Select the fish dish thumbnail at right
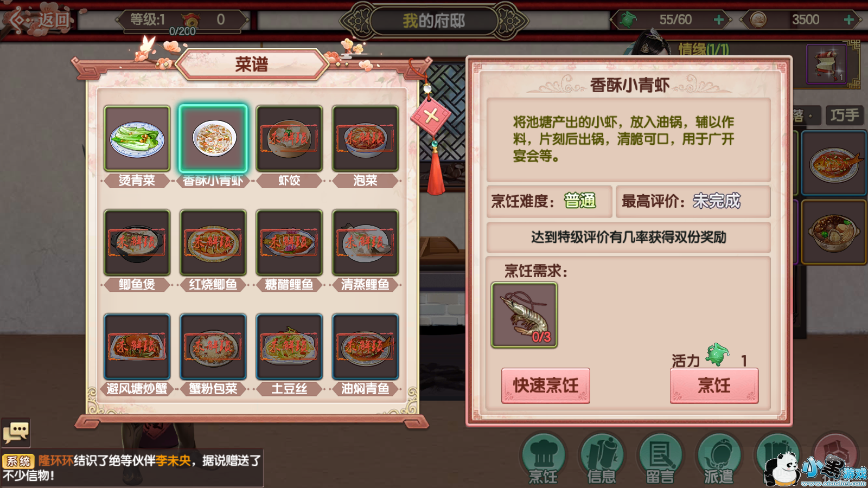 pyautogui.click(x=834, y=163)
